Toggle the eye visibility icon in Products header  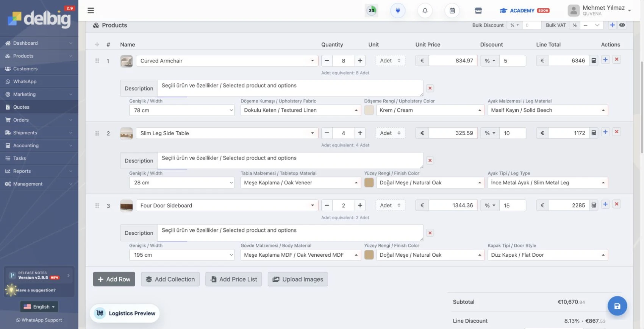622,25
